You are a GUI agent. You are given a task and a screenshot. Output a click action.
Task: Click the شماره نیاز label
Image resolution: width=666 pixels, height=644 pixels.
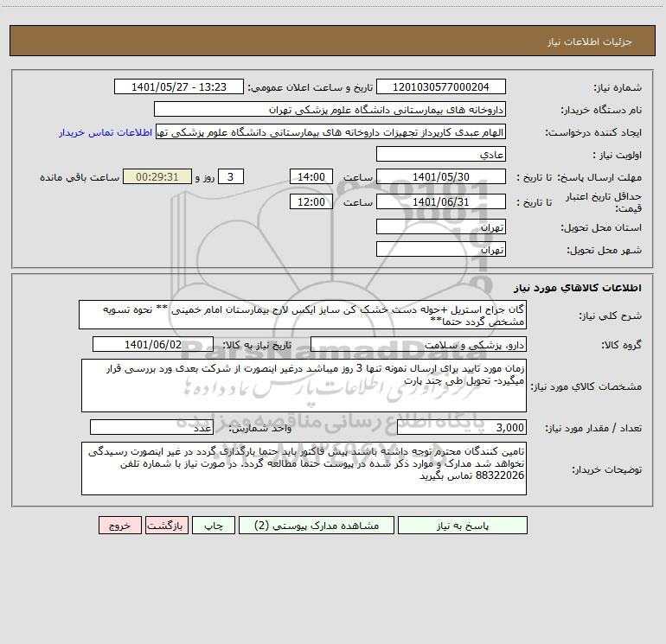tap(618, 87)
